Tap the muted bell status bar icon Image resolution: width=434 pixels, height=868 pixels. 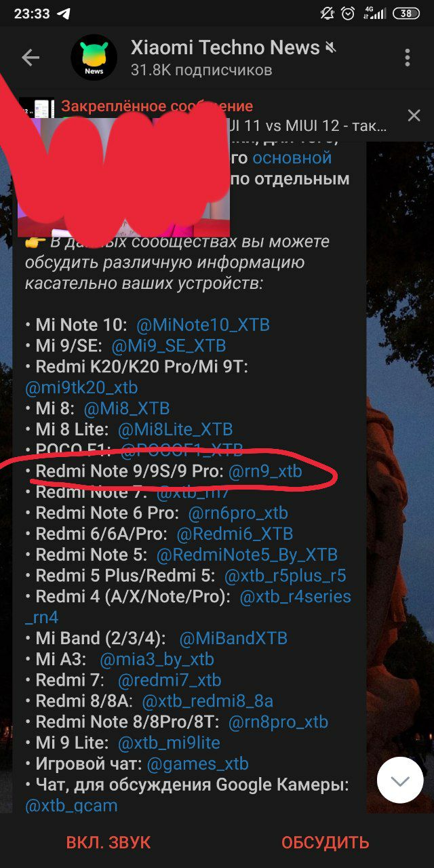[328, 14]
